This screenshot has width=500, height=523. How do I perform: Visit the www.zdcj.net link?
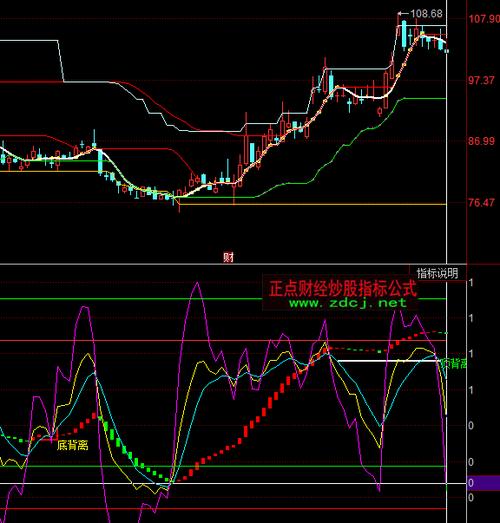pyautogui.click(x=348, y=303)
